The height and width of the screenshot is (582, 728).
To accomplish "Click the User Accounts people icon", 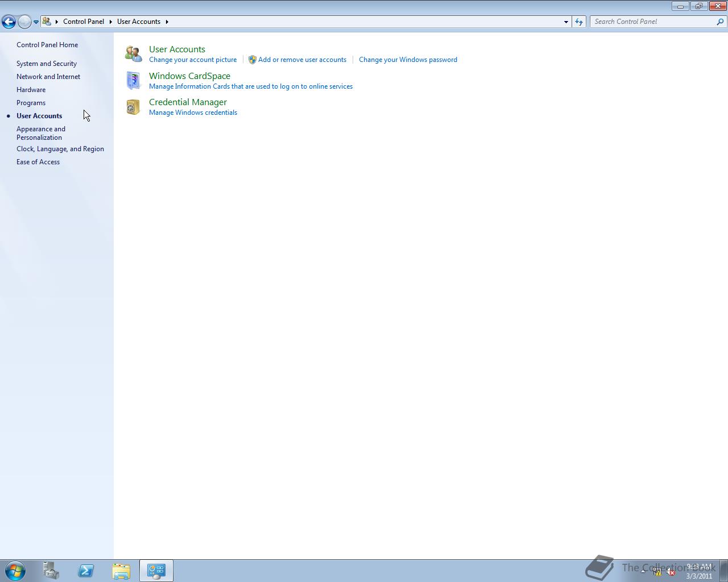I will click(x=133, y=54).
